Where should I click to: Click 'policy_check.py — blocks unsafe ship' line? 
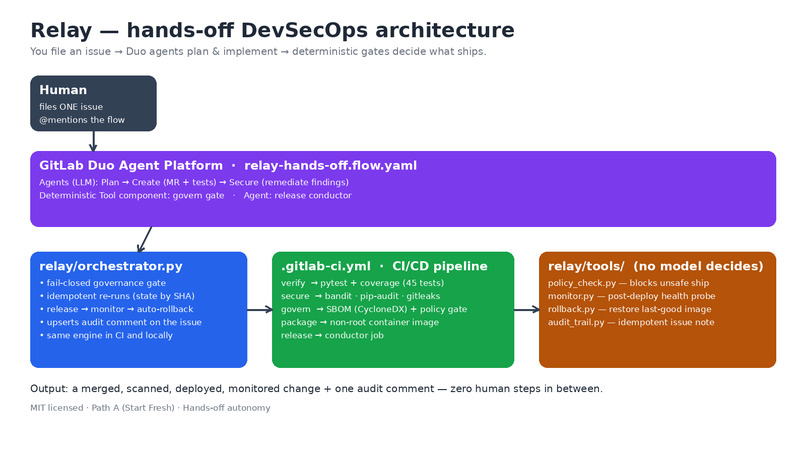point(628,283)
